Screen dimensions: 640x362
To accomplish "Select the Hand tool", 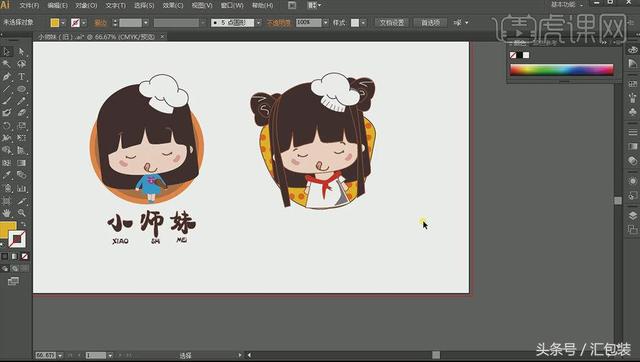I will pyautogui.click(x=7, y=213).
